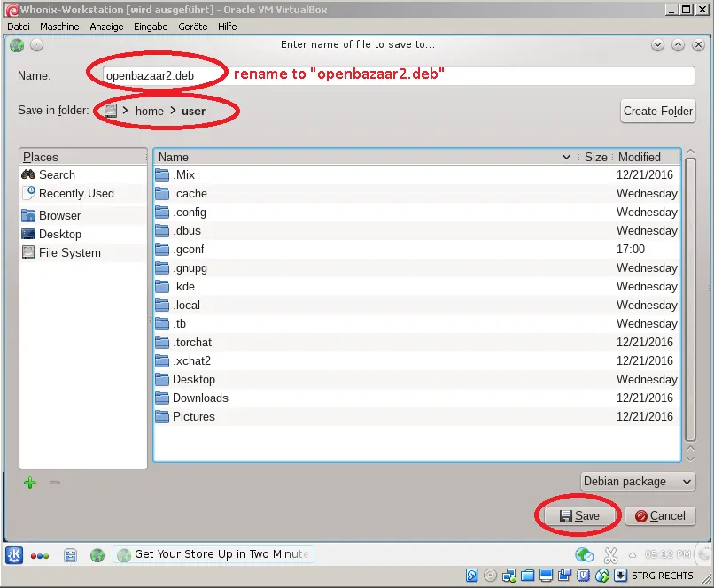
Task: Click the VirtualBox shared folders icon
Action: (x=527, y=576)
